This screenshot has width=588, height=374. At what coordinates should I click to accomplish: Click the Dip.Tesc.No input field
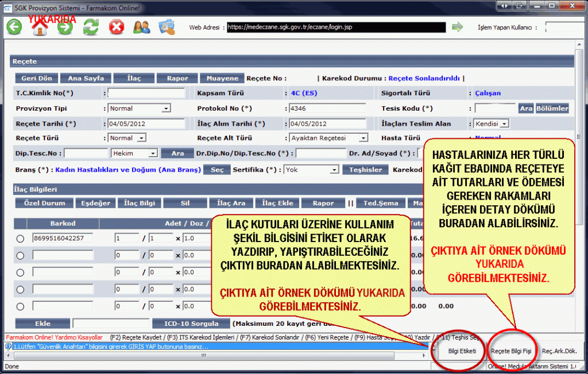click(86, 153)
